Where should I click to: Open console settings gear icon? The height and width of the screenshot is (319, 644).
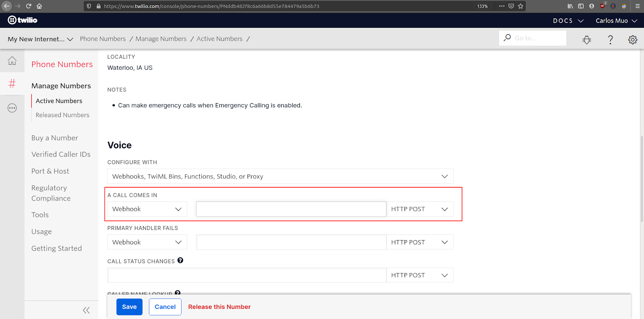tap(633, 39)
